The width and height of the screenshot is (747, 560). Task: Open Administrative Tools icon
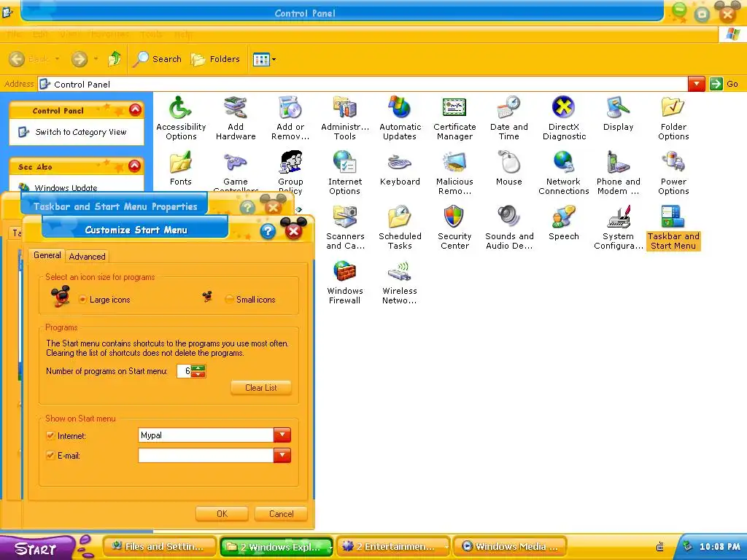pos(345,117)
